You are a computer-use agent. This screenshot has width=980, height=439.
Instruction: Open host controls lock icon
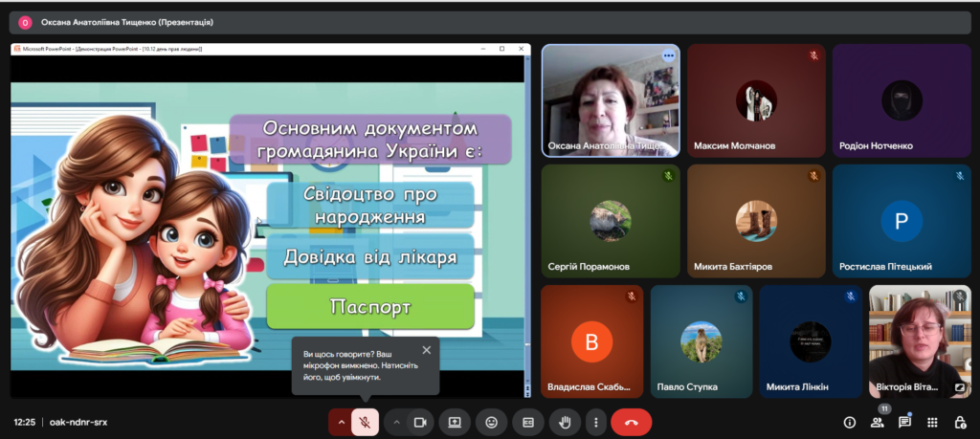960,422
